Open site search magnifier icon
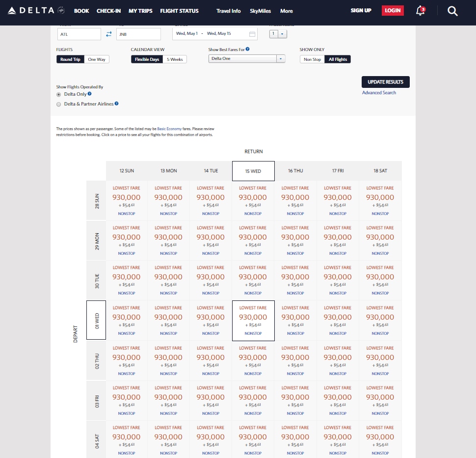Viewport: 476px width, 458px height. pyautogui.click(x=452, y=11)
